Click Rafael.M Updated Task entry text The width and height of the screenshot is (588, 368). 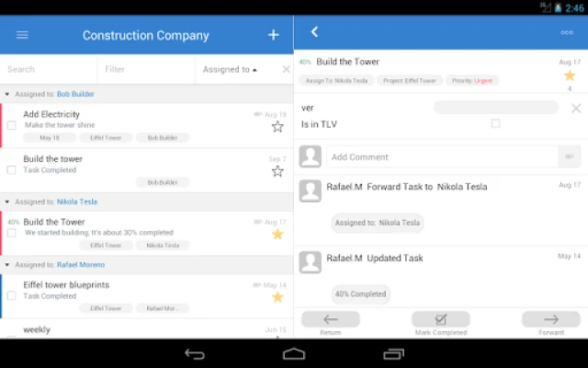coord(375,258)
